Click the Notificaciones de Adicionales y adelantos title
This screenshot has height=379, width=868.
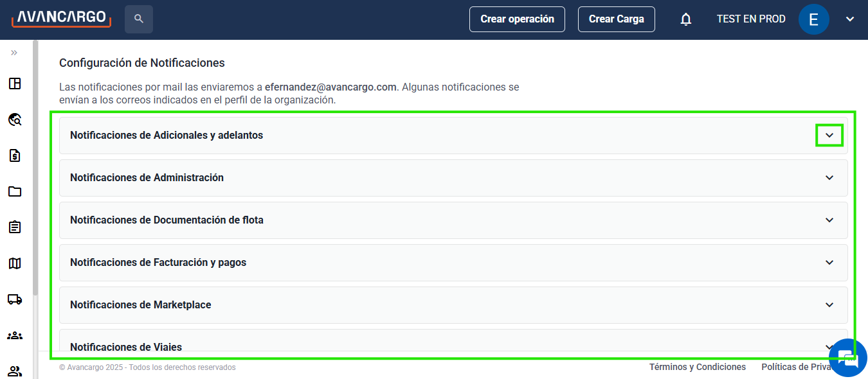(x=167, y=136)
